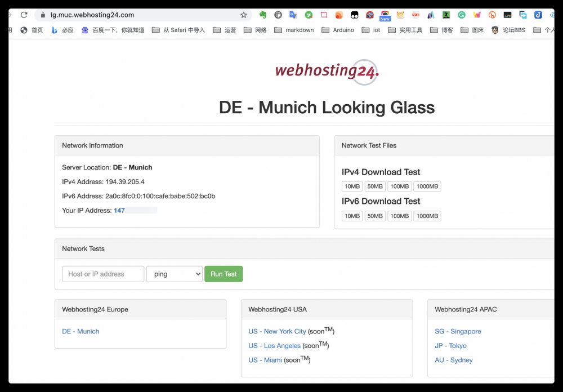Open the US - New York City link
Viewport: 563px width, 392px height.
coord(277,332)
